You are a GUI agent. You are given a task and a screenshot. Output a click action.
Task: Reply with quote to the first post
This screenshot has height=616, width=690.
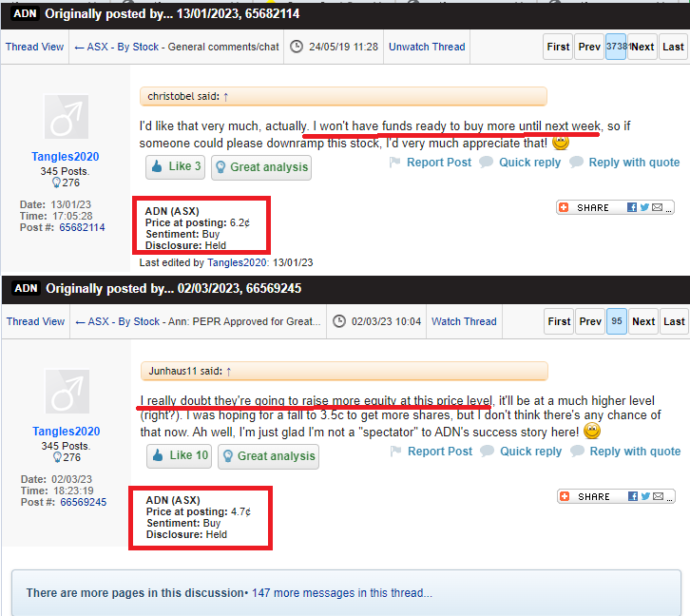pyautogui.click(x=634, y=163)
